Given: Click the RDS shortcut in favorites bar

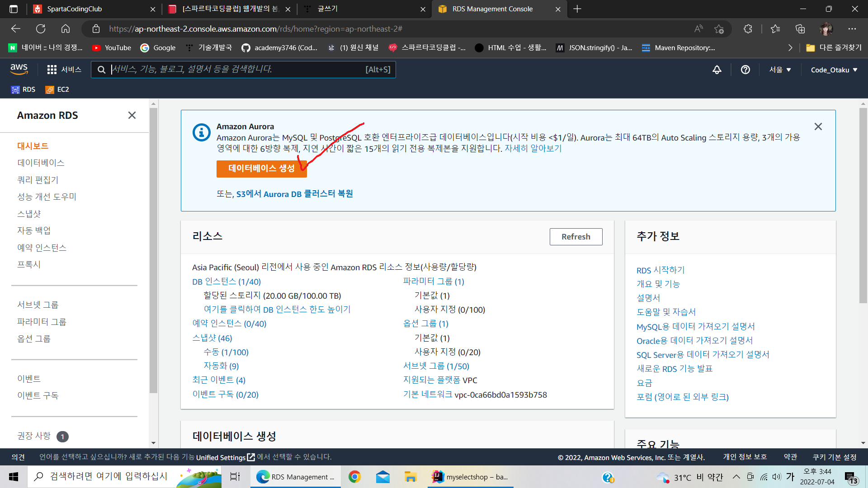Looking at the screenshot, I should click(x=24, y=89).
